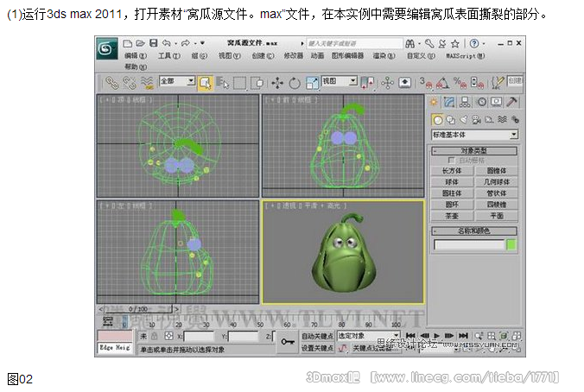Click the Unlink Selection icon
The image size is (584, 392).
pos(130,83)
